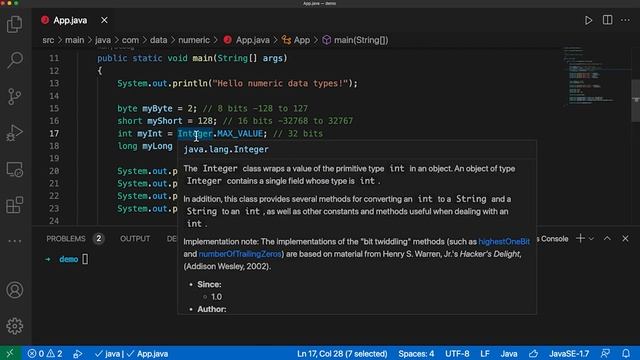Change indentation via Spaces: 4
The width and height of the screenshot is (640, 360).
click(416, 353)
